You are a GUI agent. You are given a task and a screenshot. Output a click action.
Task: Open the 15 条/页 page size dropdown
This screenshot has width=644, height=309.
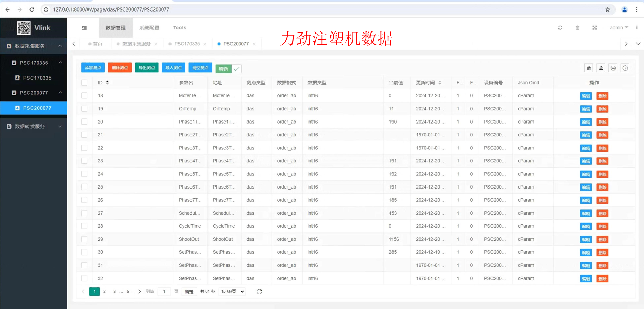[x=233, y=291]
